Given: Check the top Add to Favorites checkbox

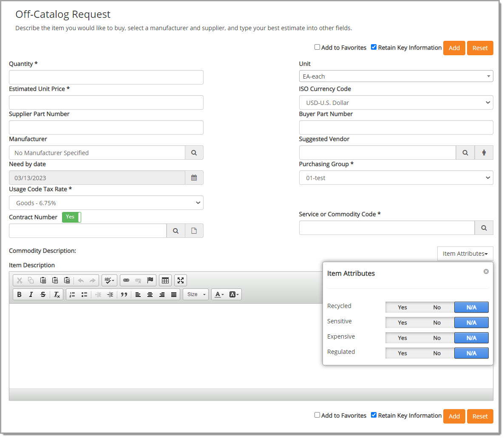Looking at the screenshot, I should pos(317,47).
